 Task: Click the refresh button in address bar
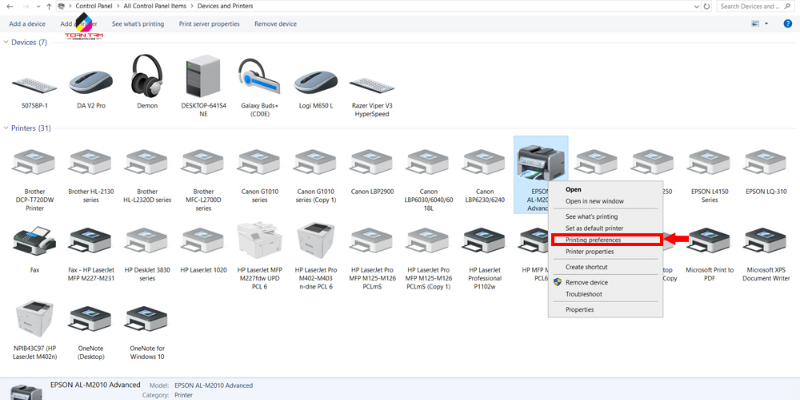point(707,7)
